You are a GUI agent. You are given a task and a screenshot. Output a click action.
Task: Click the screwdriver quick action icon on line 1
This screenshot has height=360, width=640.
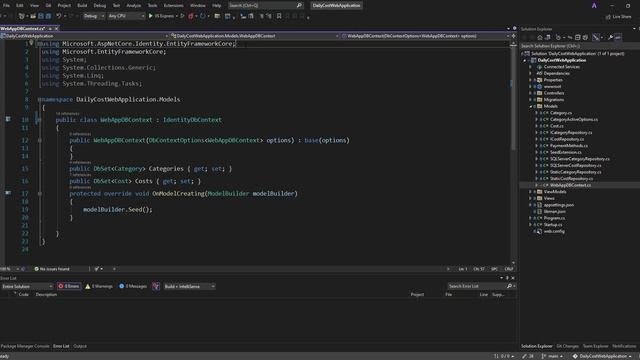31,43
